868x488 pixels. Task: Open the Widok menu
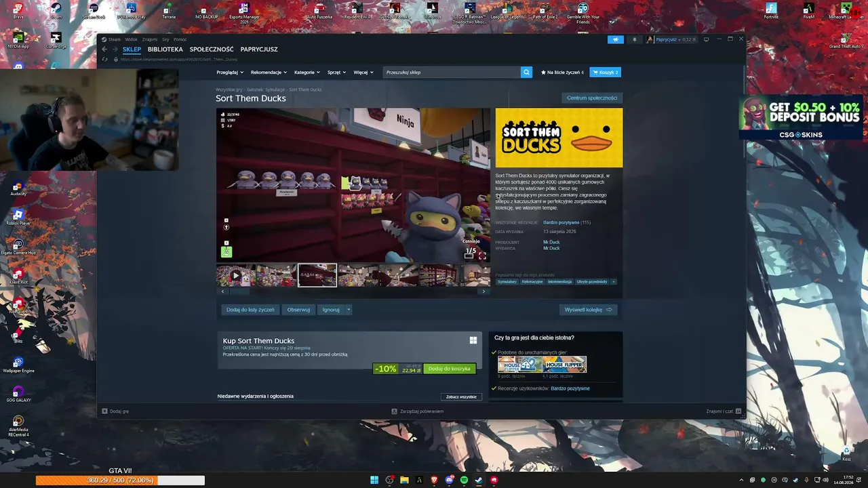click(131, 39)
